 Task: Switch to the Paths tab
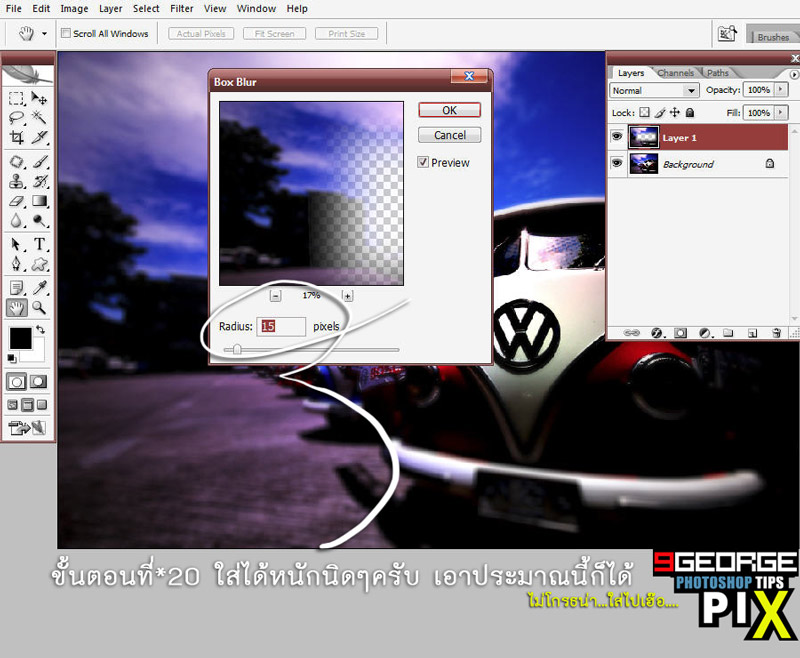[717, 73]
